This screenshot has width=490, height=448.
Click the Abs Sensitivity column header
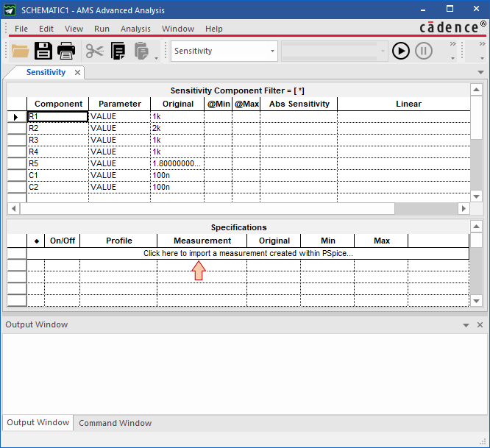coord(299,104)
